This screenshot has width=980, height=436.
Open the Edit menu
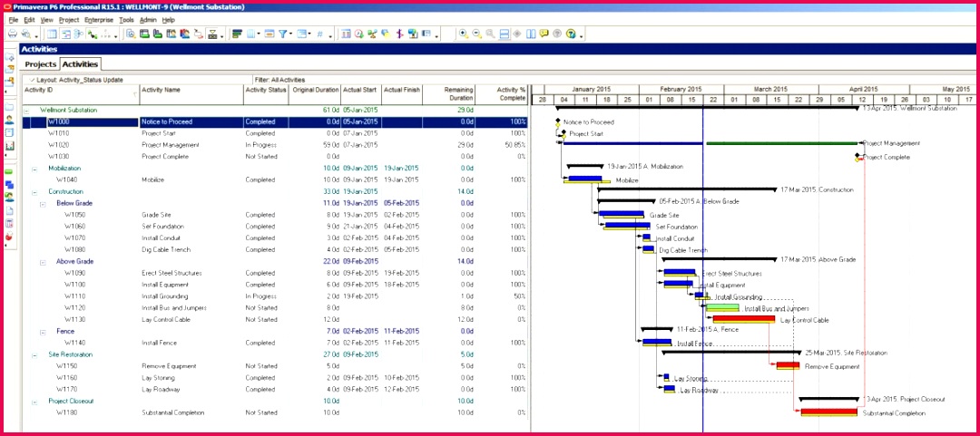click(x=29, y=20)
